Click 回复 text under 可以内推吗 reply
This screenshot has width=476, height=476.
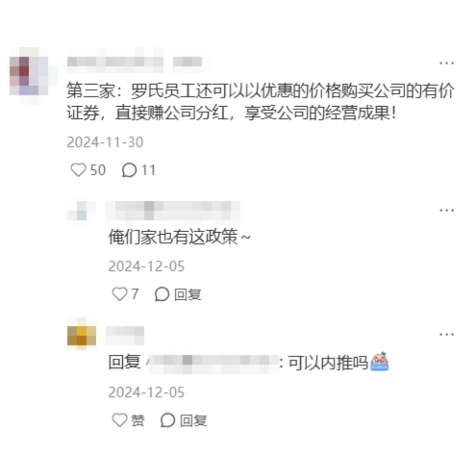pyautogui.click(x=193, y=421)
